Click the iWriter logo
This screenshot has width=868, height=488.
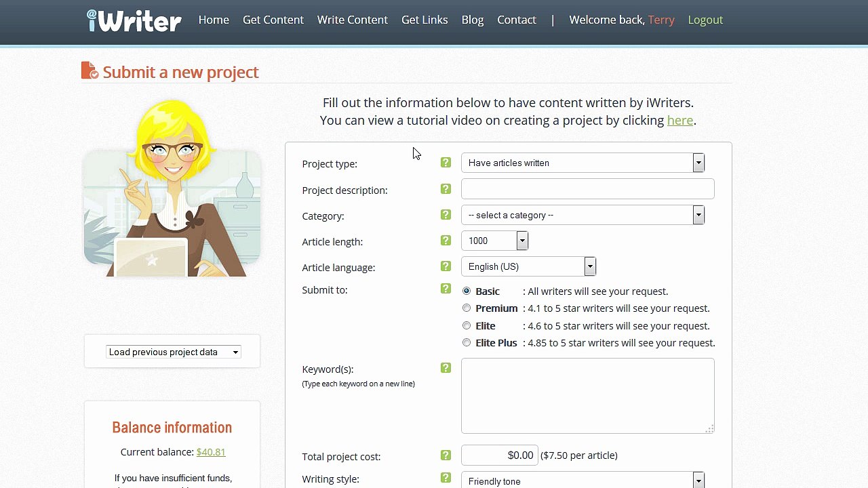(134, 20)
